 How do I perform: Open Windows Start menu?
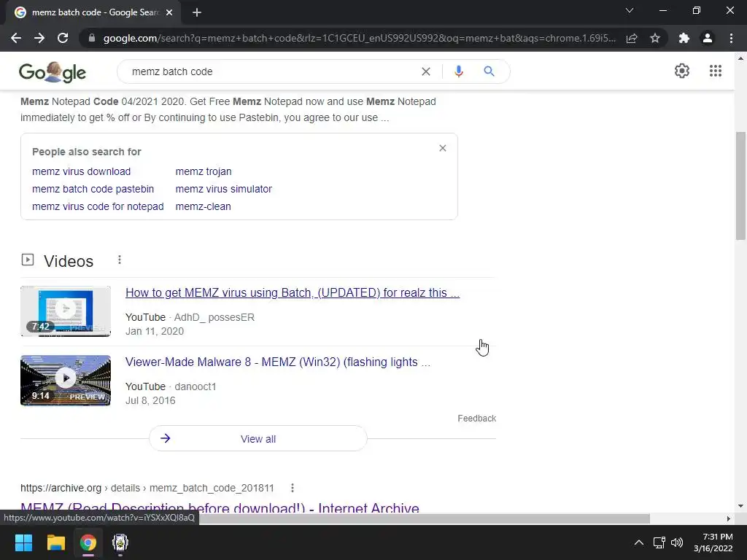(x=23, y=542)
